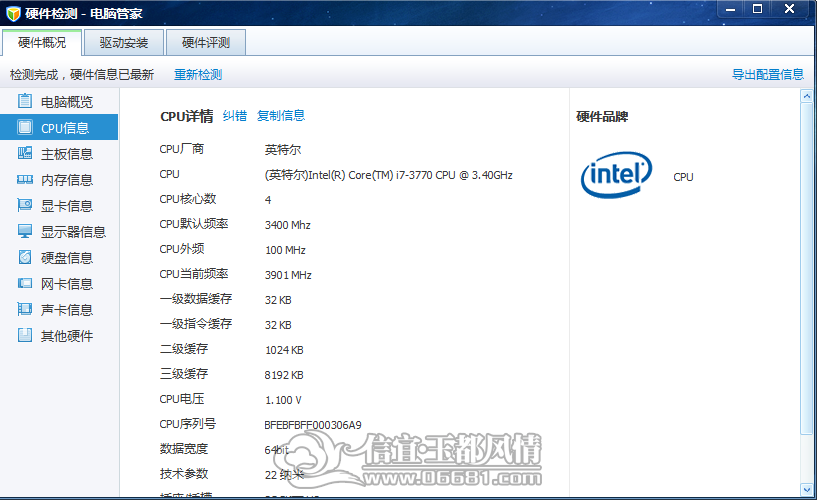The height and width of the screenshot is (500, 817).
Task: Select 显示器信息 label in sidebar
Action: coord(73,232)
